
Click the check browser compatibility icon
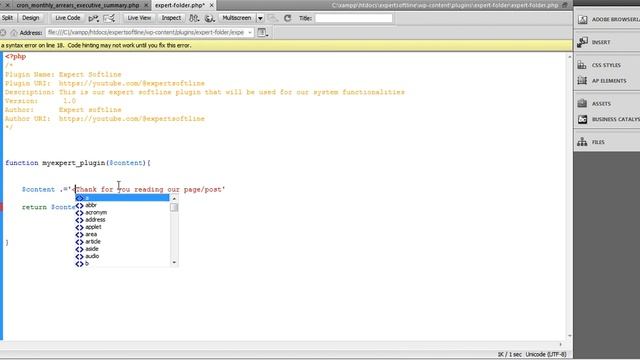click(x=109, y=18)
